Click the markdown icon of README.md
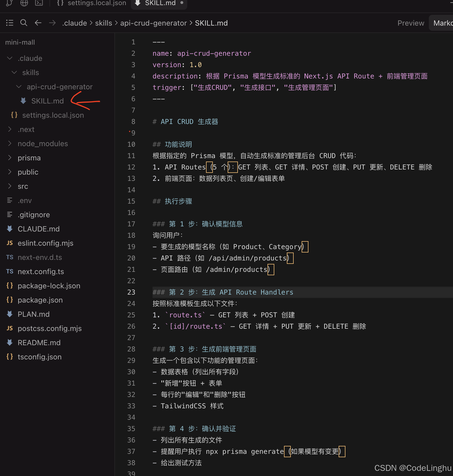The height and width of the screenshot is (476, 453). click(x=10, y=342)
